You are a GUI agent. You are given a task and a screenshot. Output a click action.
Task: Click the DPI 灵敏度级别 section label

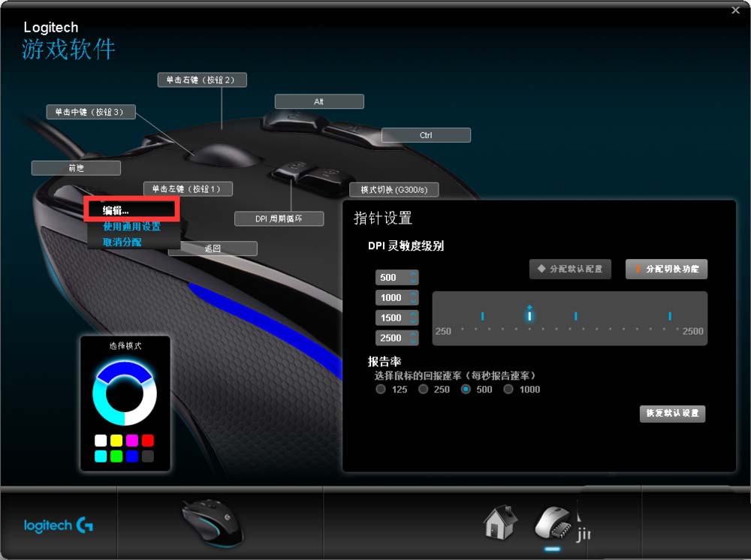click(406, 246)
